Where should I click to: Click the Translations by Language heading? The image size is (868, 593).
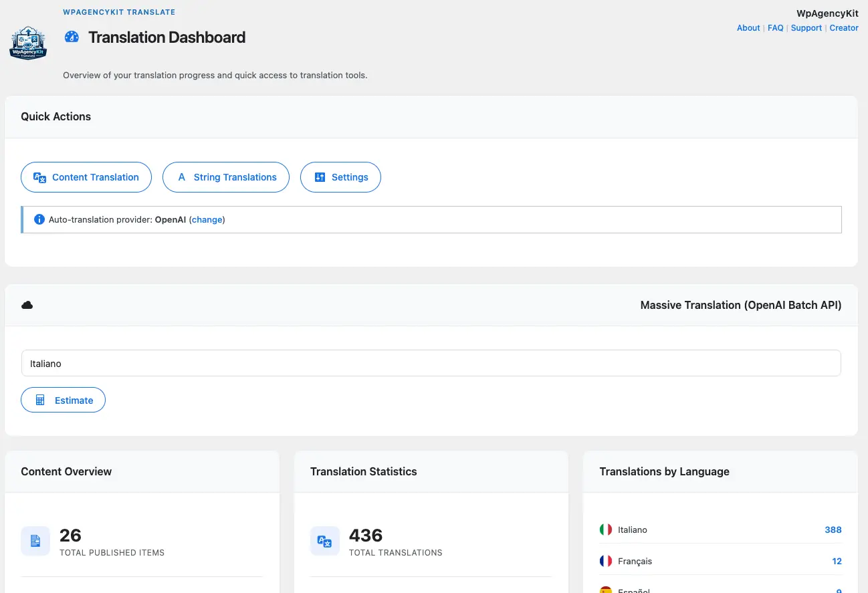click(665, 471)
